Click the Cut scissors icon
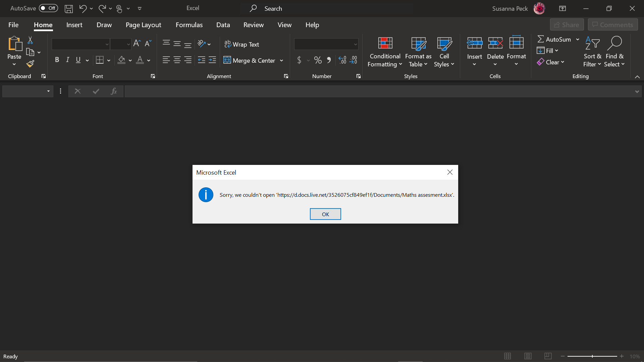 click(30, 40)
